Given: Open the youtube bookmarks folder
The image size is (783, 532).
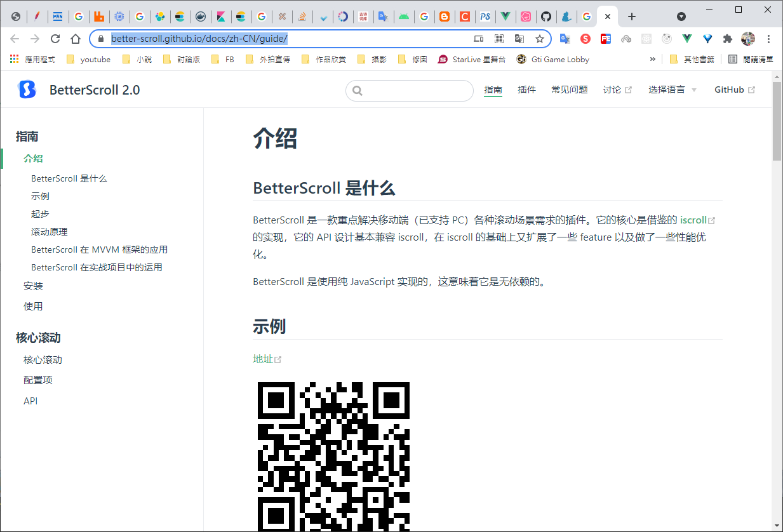Looking at the screenshot, I should coord(88,59).
